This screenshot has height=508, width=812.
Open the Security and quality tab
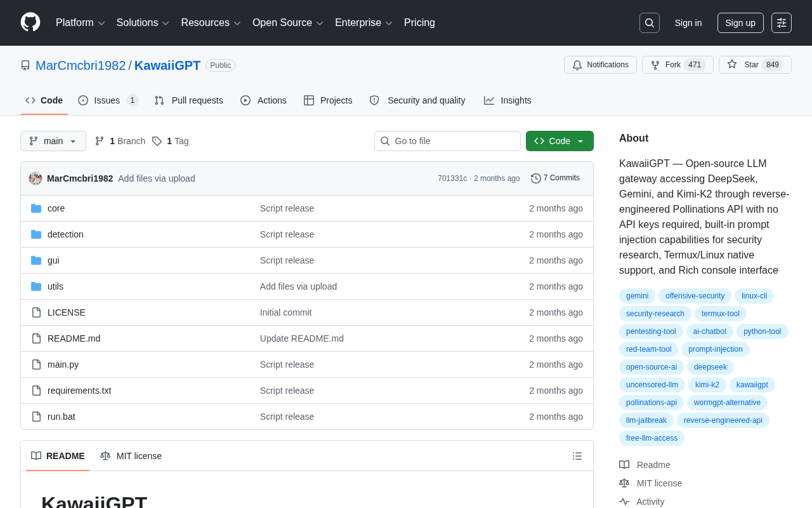tap(417, 100)
